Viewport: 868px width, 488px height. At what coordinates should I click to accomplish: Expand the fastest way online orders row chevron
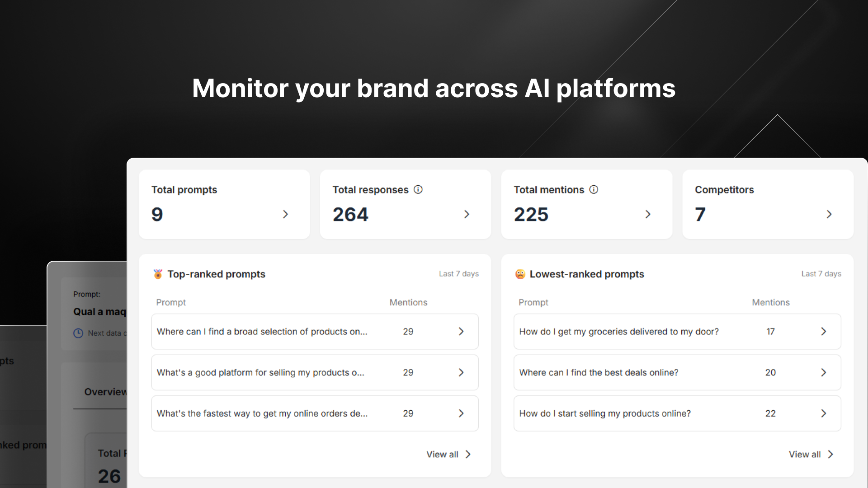click(461, 413)
